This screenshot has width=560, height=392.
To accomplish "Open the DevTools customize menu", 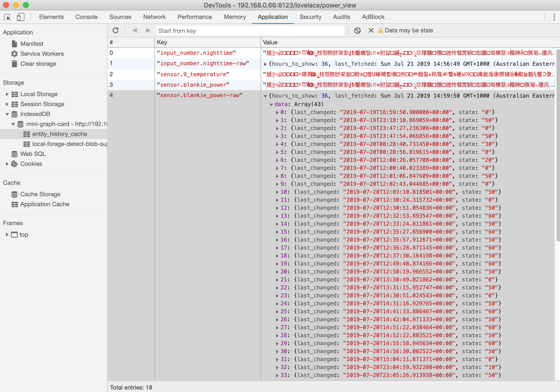I will pyautogui.click(x=554, y=17).
